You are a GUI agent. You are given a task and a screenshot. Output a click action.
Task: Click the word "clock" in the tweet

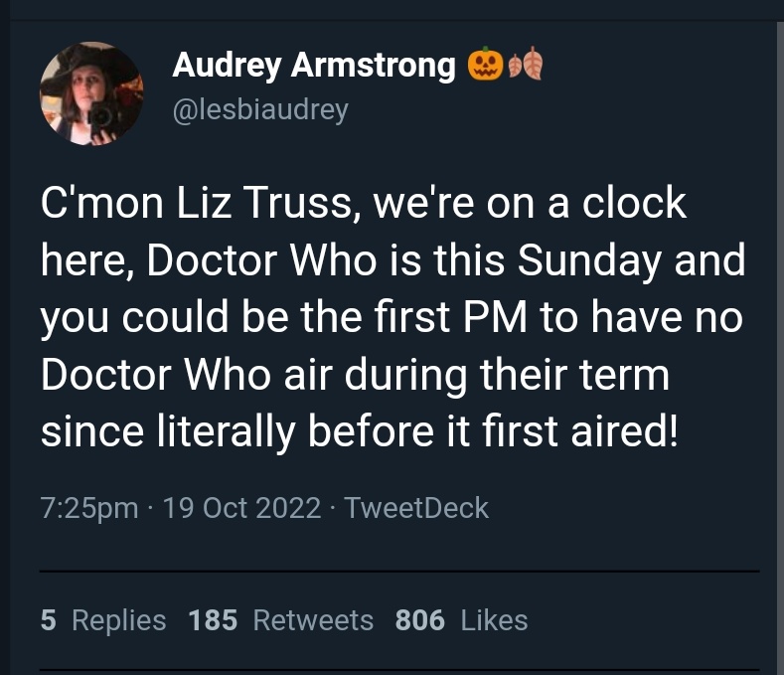tap(634, 205)
